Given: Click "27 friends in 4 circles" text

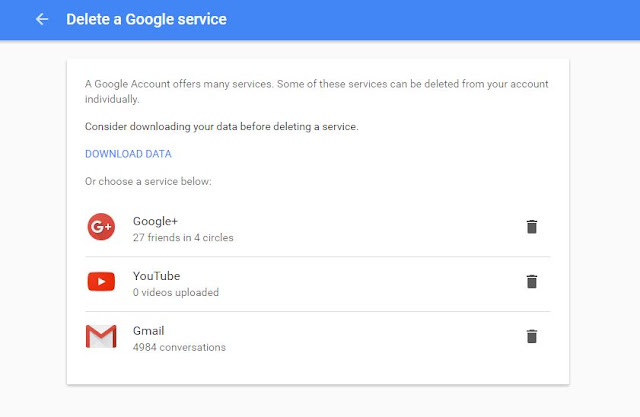Looking at the screenshot, I should click(183, 237).
